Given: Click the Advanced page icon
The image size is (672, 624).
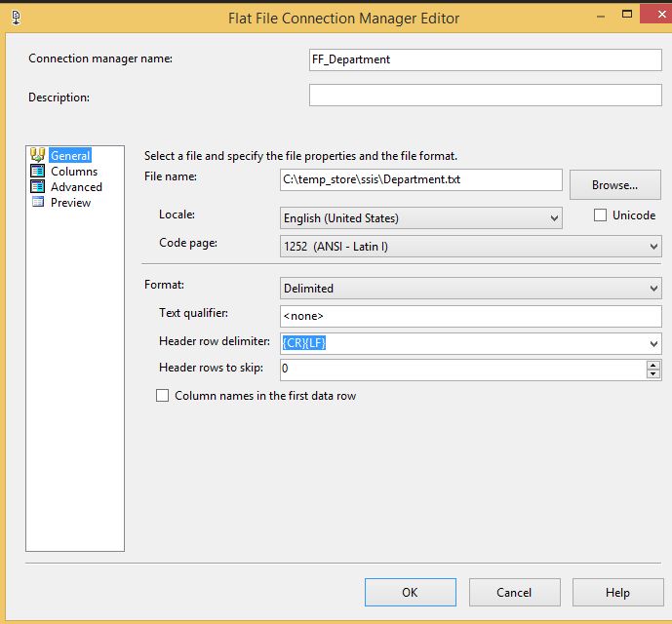Looking at the screenshot, I should click(38, 187).
